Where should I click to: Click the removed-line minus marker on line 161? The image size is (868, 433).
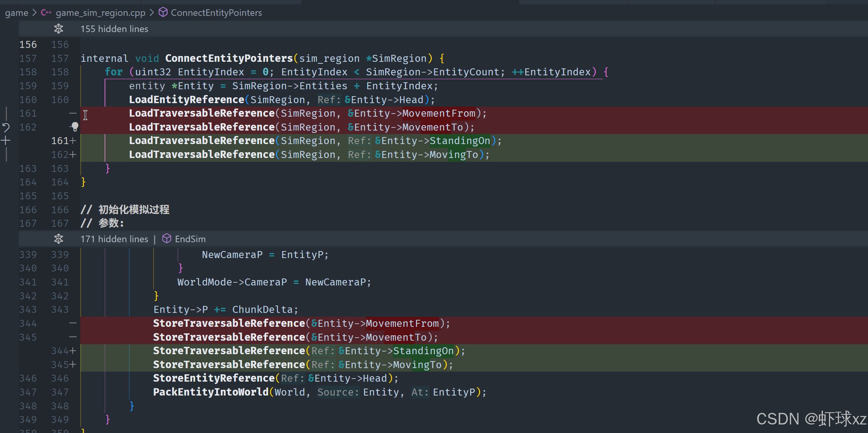tap(73, 113)
